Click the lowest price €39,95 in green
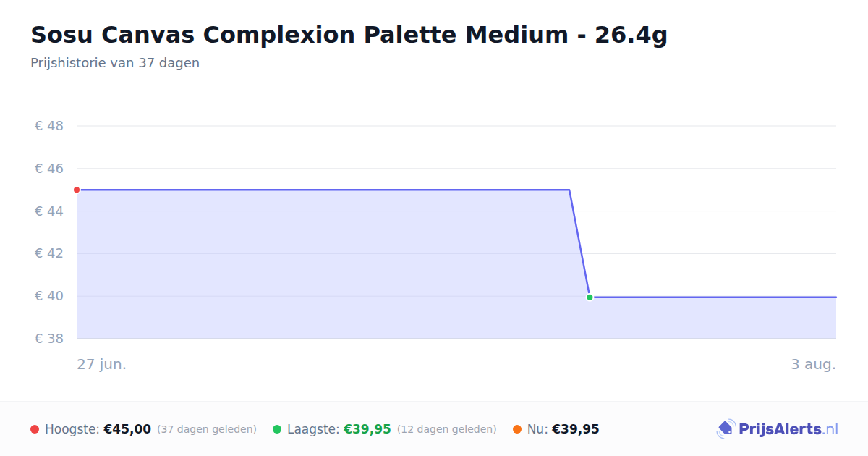 point(367,429)
